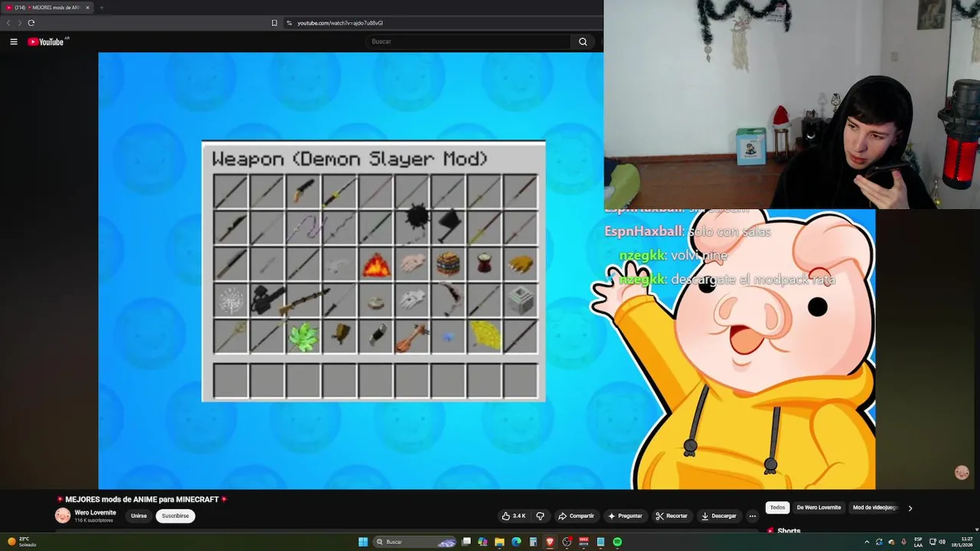Switch to the MEJORES mods de ANIME browser tab

pos(46,8)
